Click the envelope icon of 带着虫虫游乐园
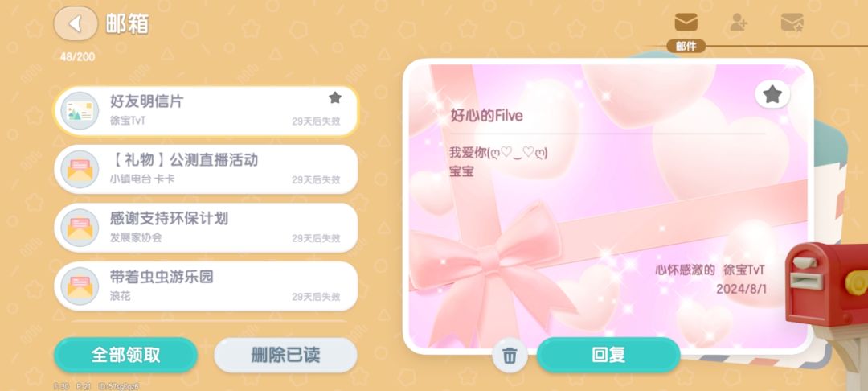The image size is (868, 391). 80,286
